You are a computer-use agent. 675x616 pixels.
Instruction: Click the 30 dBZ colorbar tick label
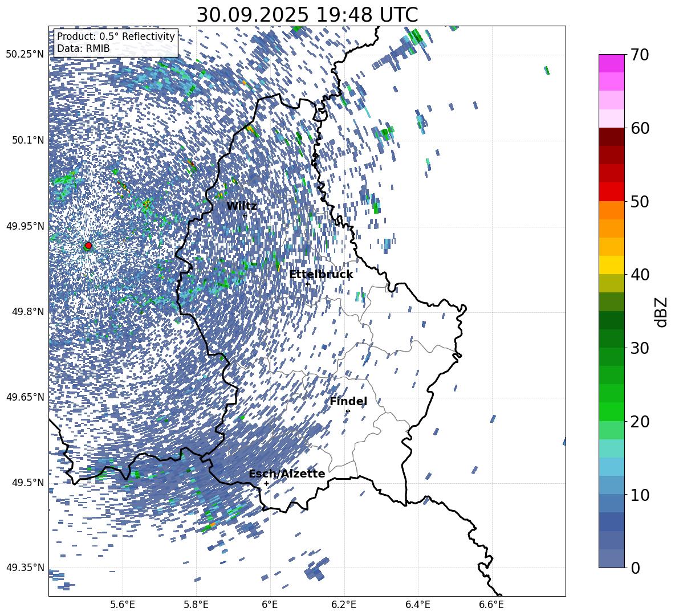pyautogui.click(x=640, y=348)
